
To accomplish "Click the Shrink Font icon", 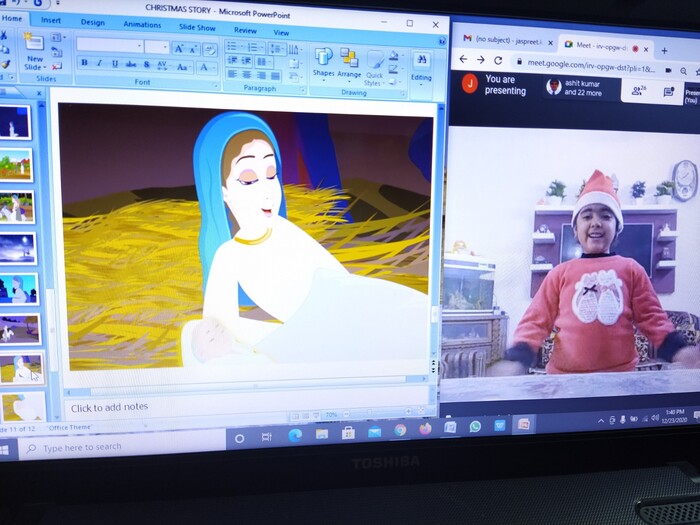I will click(194, 49).
